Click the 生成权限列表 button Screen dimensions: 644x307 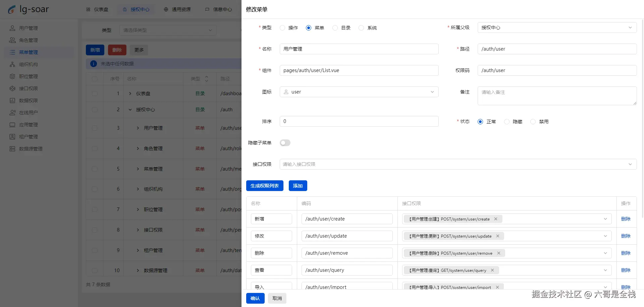point(265,186)
